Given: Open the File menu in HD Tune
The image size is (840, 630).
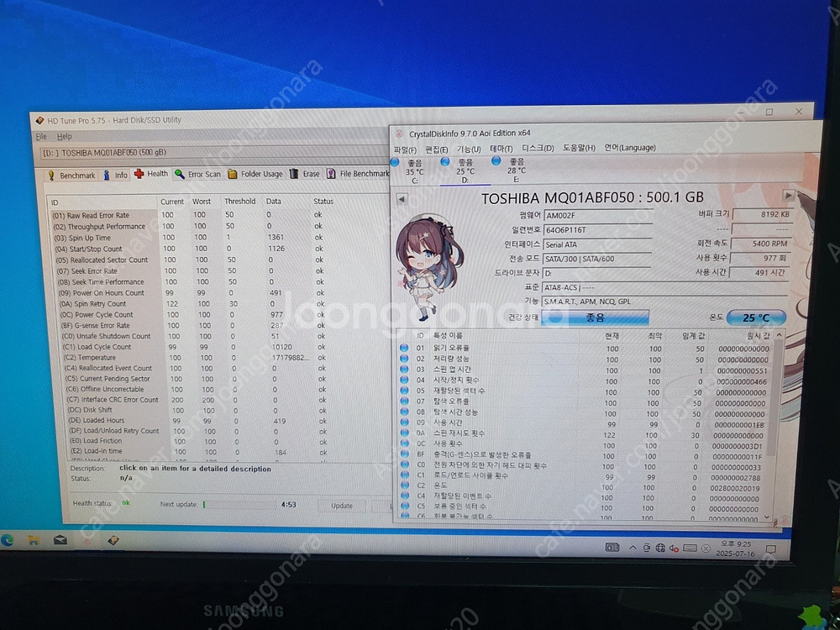Looking at the screenshot, I should point(41,137).
